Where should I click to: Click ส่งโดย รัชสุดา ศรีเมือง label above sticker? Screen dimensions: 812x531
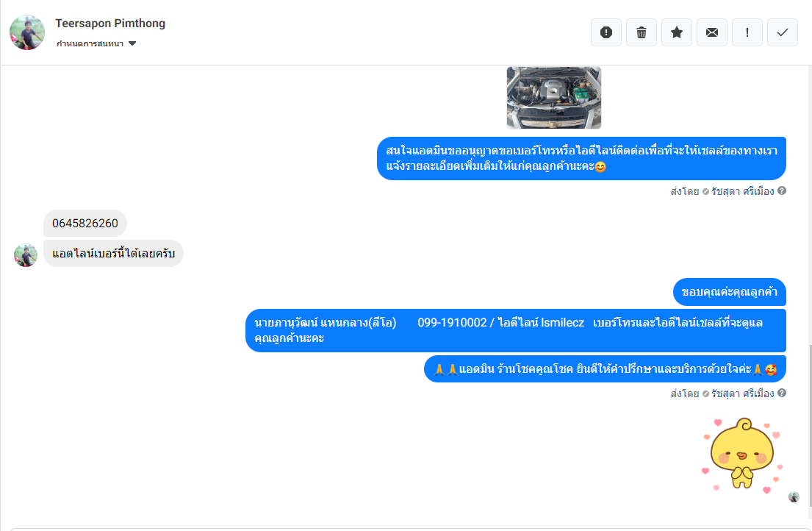click(722, 393)
